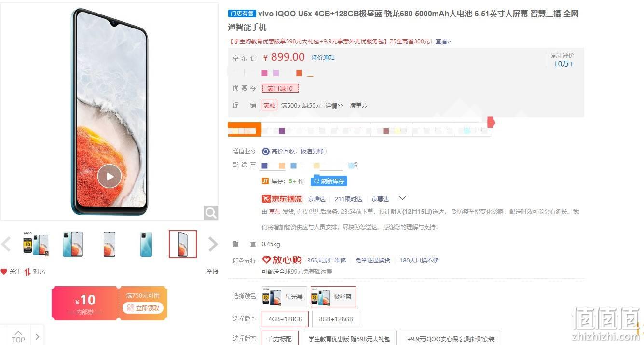
Task: Select the first thumbnail with 50 badge
Action: 36,244
